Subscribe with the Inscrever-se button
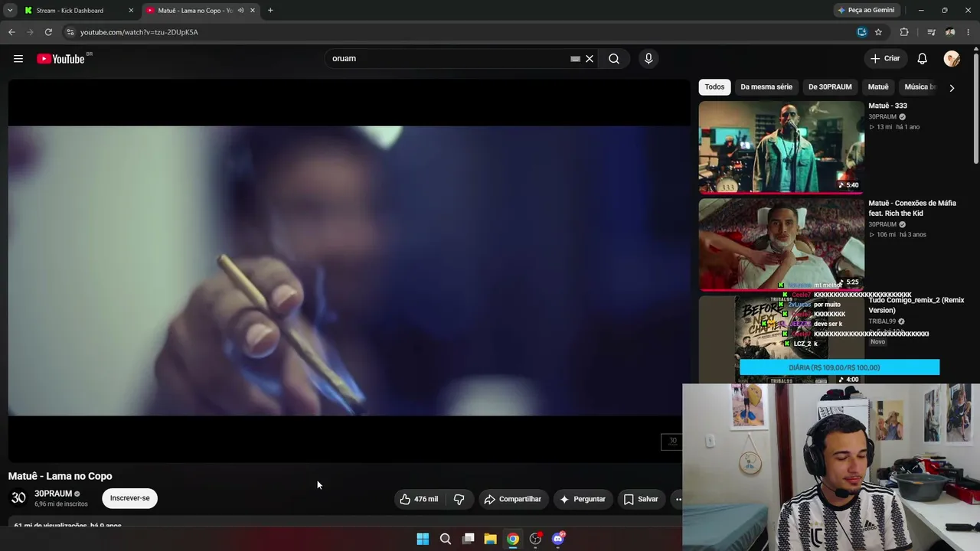This screenshot has width=980, height=551. point(129,498)
